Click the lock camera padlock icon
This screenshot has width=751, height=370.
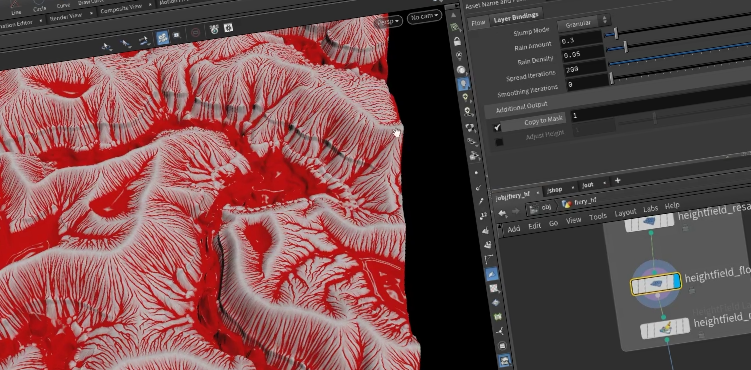tap(457, 41)
